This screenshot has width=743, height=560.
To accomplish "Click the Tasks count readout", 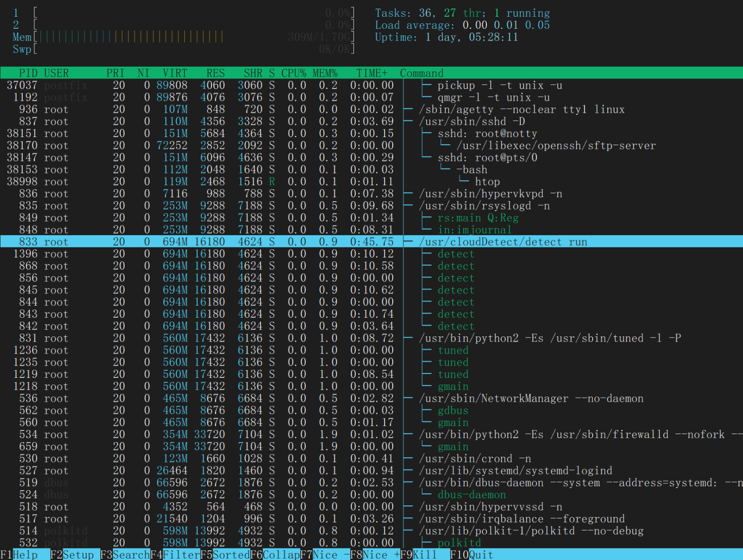I will click(x=462, y=13).
